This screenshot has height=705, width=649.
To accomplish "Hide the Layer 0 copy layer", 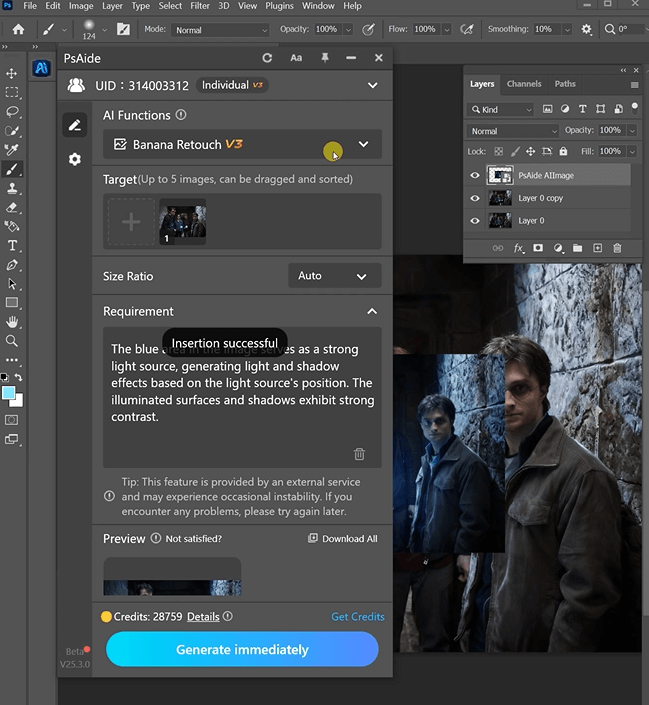I will point(475,198).
